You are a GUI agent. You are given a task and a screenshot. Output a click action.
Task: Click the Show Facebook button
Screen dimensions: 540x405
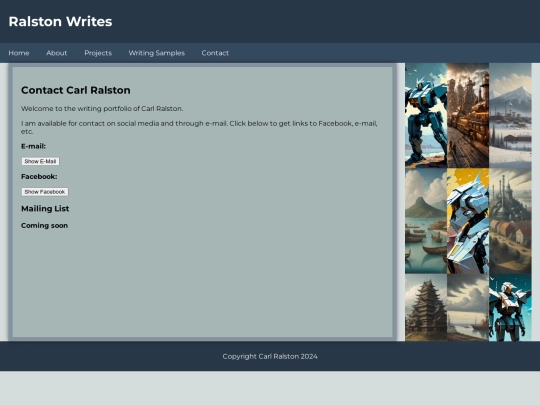[45, 192]
